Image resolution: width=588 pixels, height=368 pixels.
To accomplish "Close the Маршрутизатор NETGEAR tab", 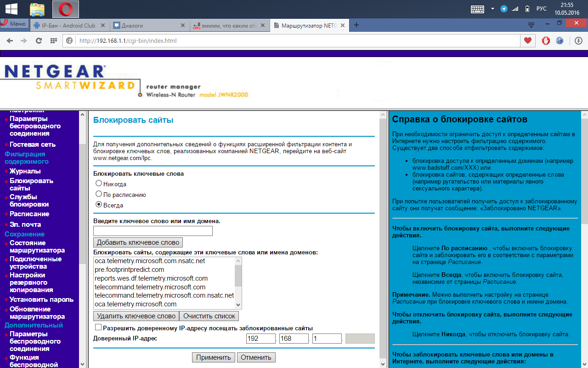I will coord(342,26).
